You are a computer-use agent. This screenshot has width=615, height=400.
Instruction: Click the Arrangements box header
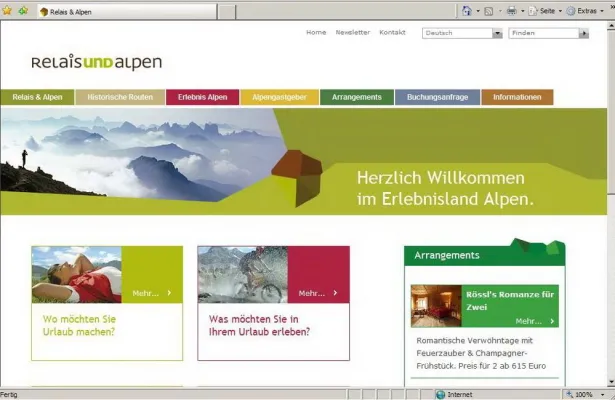click(x=485, y=255)
